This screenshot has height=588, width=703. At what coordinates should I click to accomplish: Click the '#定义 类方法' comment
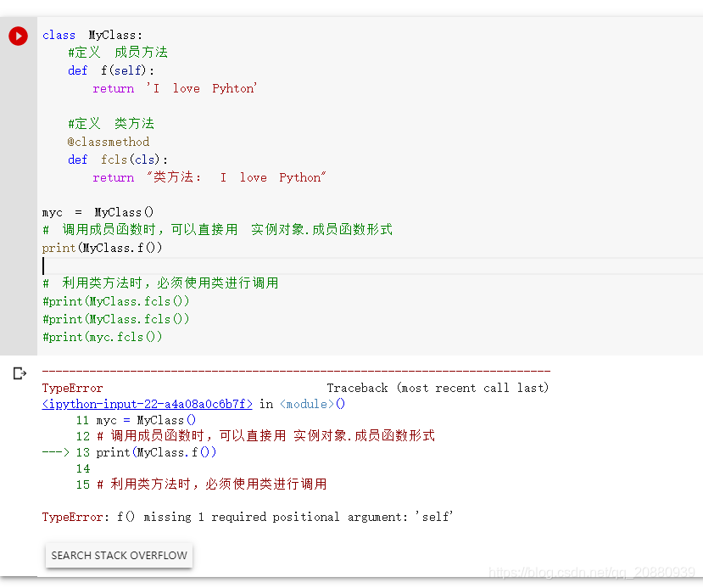pos(111,124)
